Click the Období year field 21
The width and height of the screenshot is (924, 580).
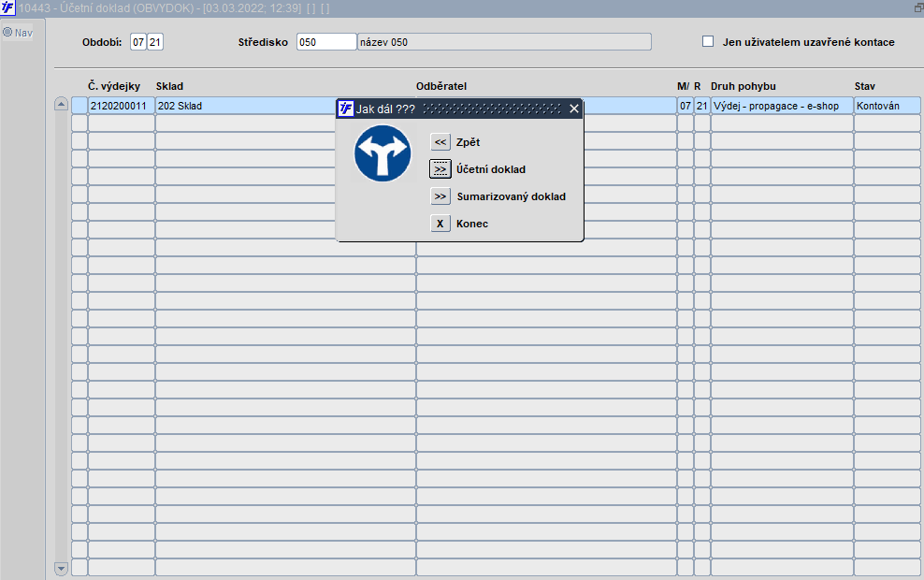[155, 42]
